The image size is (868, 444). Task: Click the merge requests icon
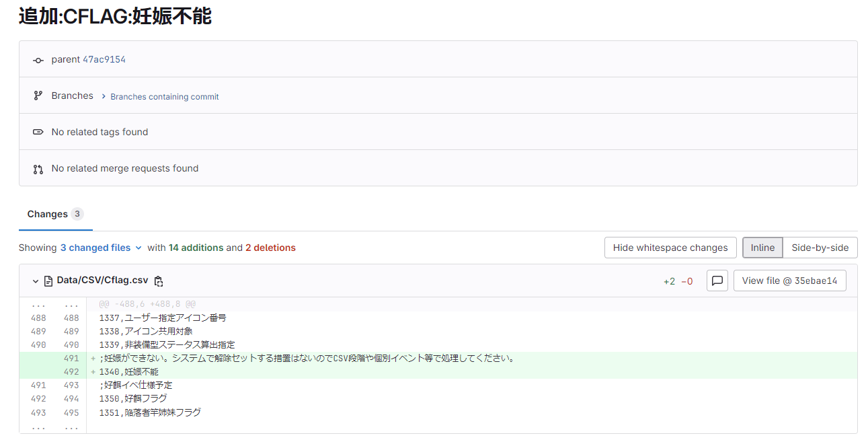pos(38,169)
